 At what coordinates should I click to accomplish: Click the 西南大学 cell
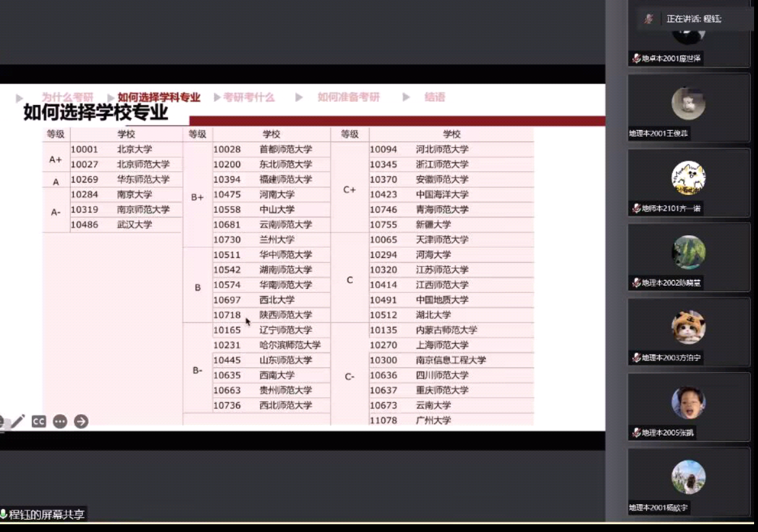pos(277,375)
